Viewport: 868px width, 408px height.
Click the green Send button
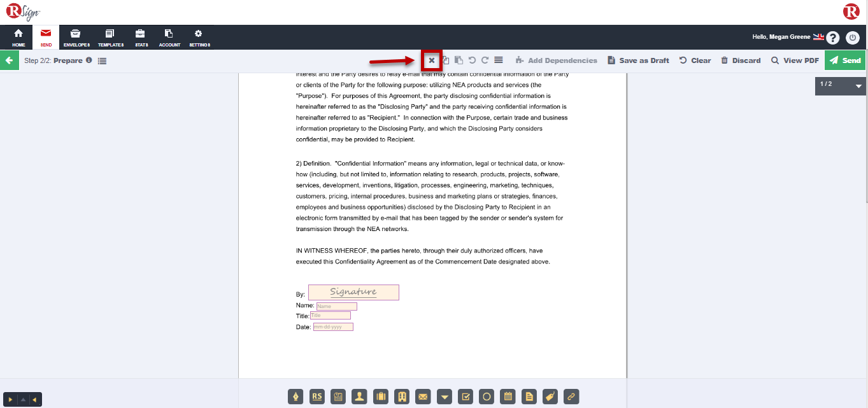846,60
